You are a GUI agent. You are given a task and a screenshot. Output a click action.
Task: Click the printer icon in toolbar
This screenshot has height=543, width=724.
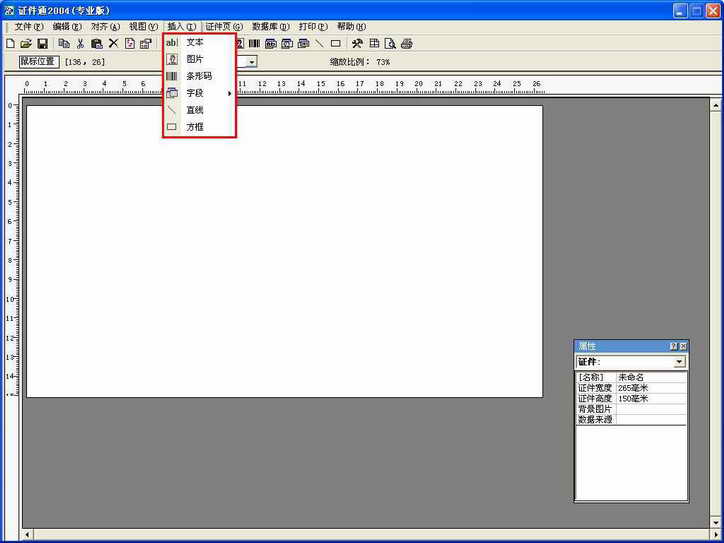pyautogui.click(x=407, y=44)
